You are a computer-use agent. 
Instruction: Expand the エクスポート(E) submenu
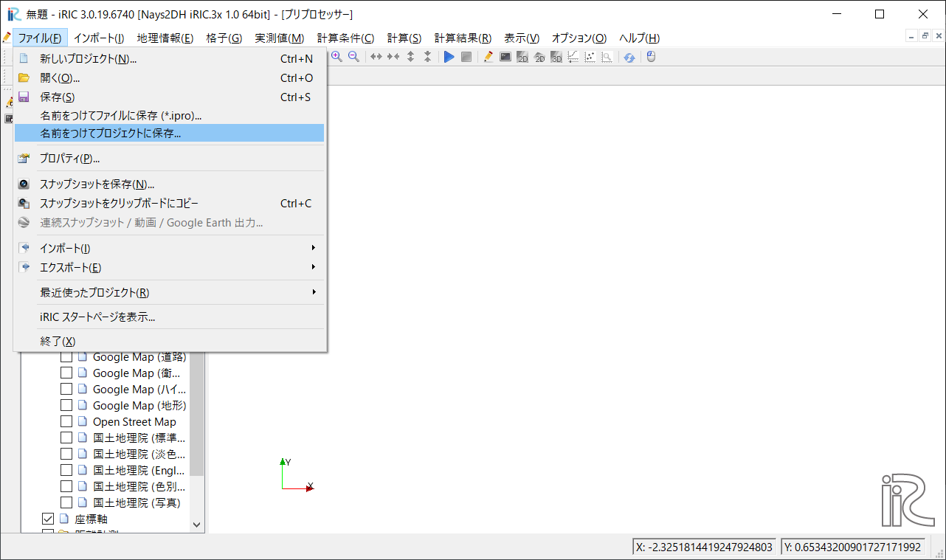pos(170,267)
